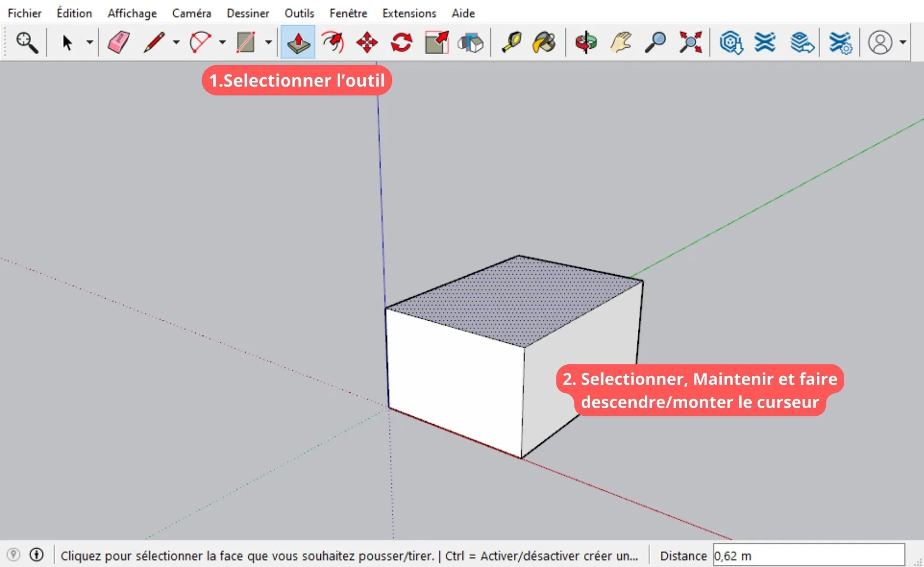
Task: Expand the Select tool dropdown arrow
Action: (x=90, y=43)
